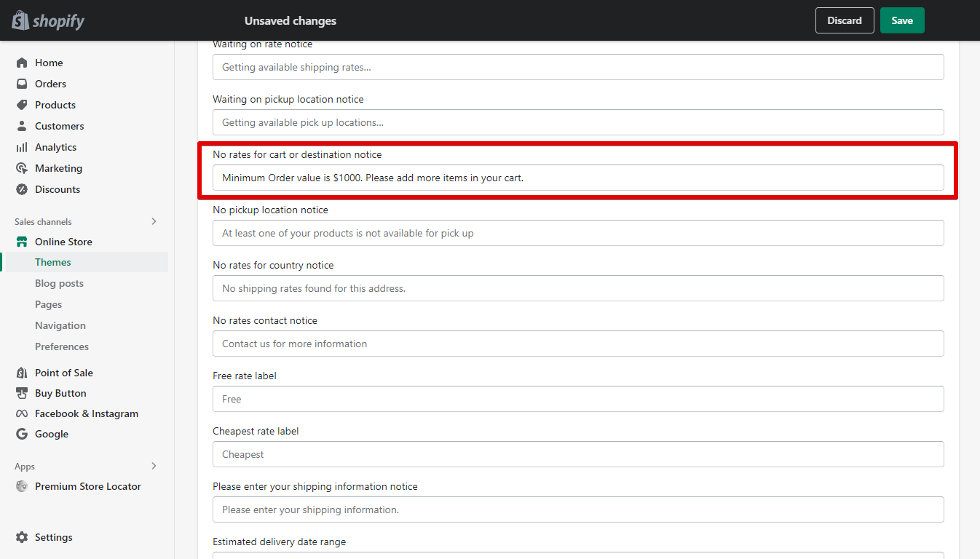Image resolution: width=980 pixels, height=559 pixels.
Task: Focus the Free rate label input
Action: click(578, 399)
